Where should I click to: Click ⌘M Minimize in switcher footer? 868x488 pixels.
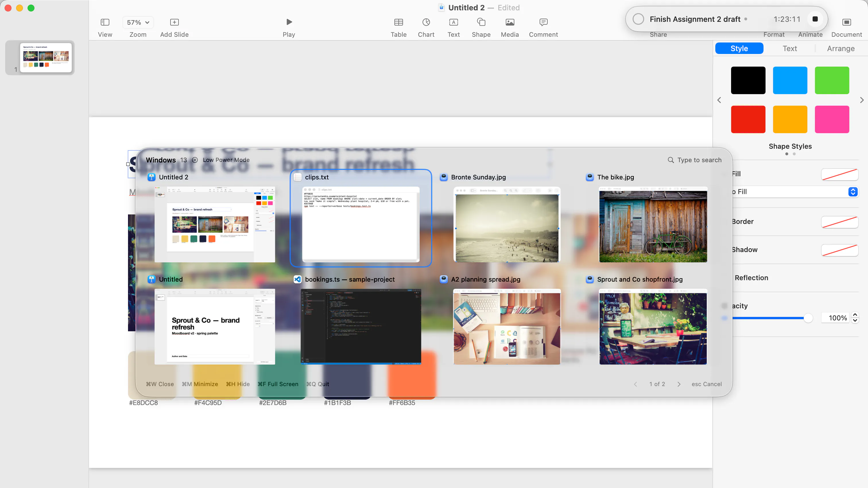[x=200, y=384]
